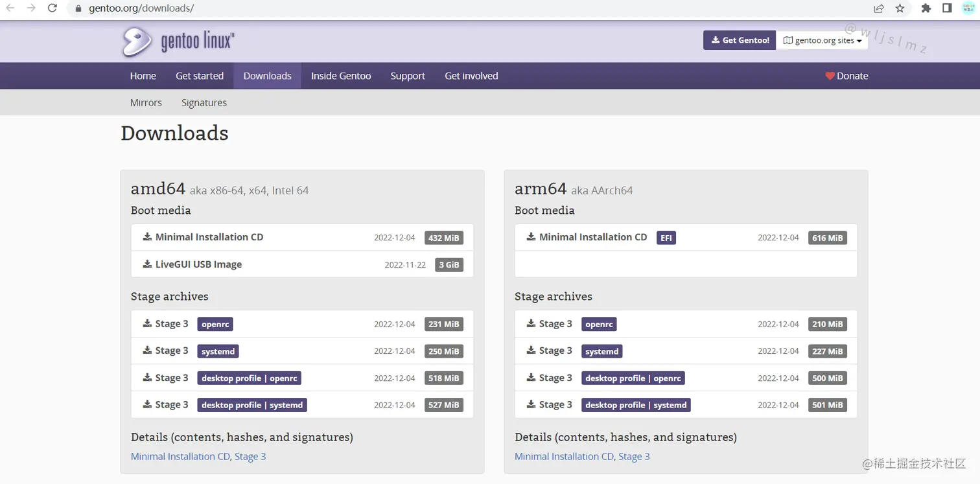Click the 227 MiB size badge
This screenshot has width=980, height=484.
tap(828, 351)
